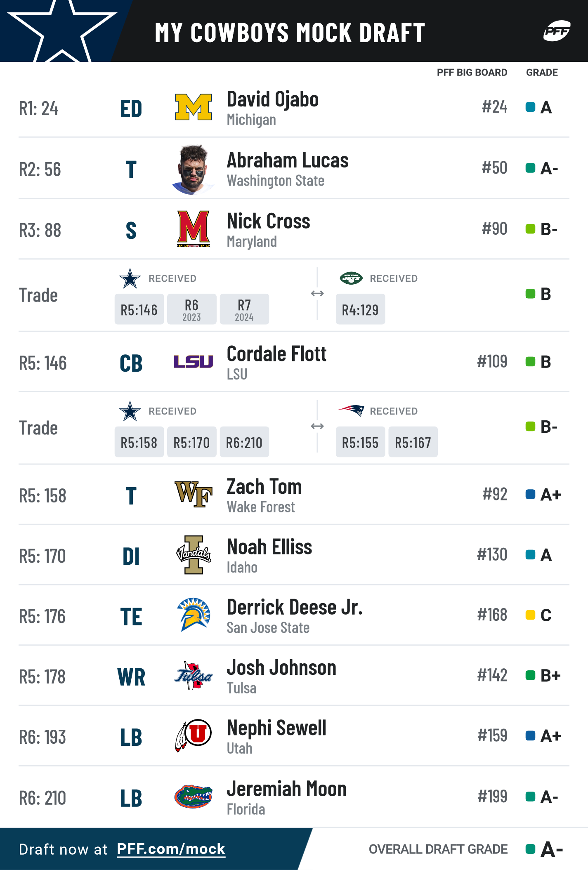Click the Maryland logo beside Nick Cross
Screen dimensions: 588x870
pos(194,229)
